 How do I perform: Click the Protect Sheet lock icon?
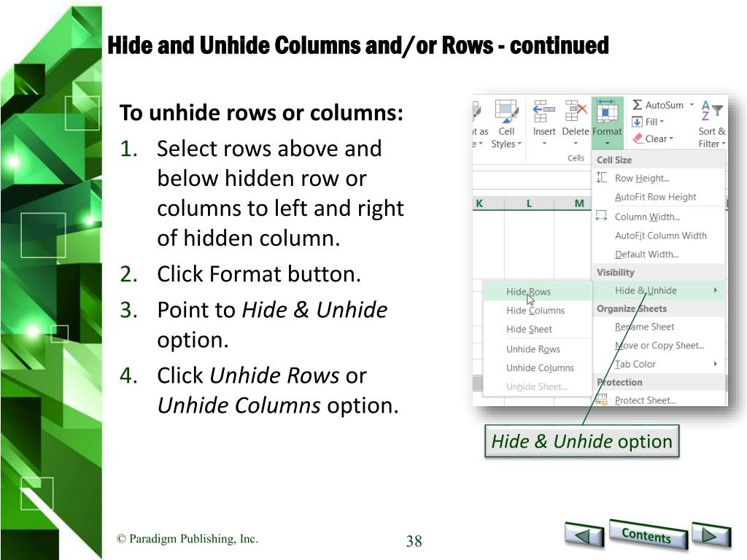[602, 400]
